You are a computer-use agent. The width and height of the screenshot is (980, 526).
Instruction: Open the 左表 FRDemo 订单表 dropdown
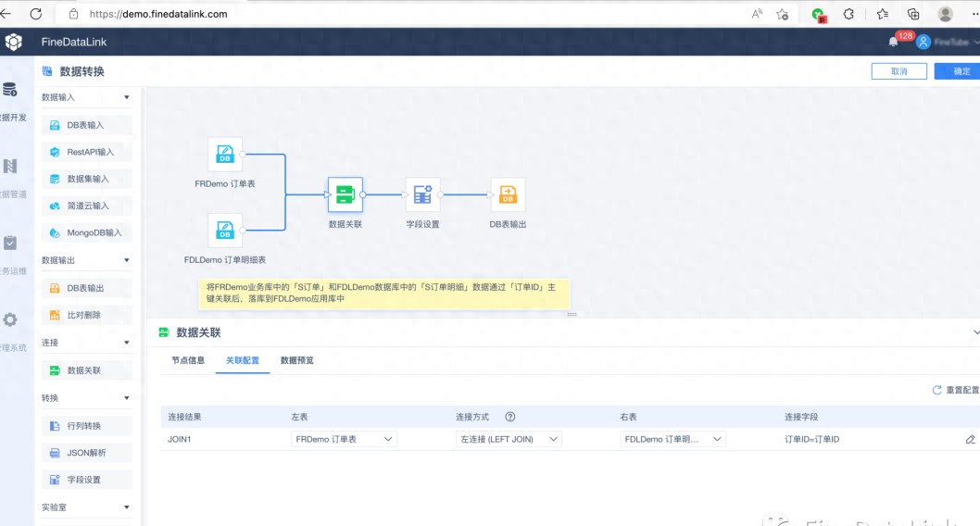click(344, 439)
